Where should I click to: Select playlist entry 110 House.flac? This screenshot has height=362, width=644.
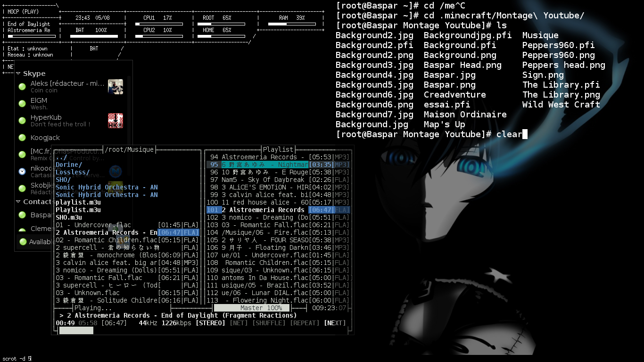278,278
